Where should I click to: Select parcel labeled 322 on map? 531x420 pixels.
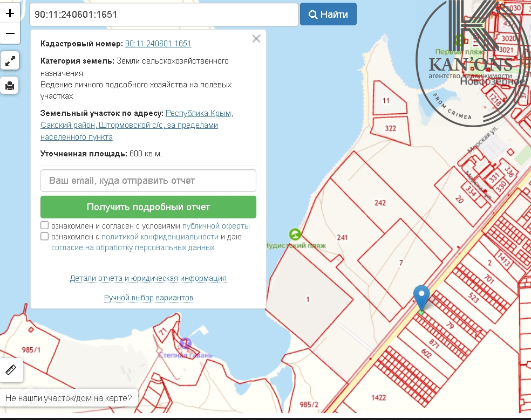click(x=391, y=128)
